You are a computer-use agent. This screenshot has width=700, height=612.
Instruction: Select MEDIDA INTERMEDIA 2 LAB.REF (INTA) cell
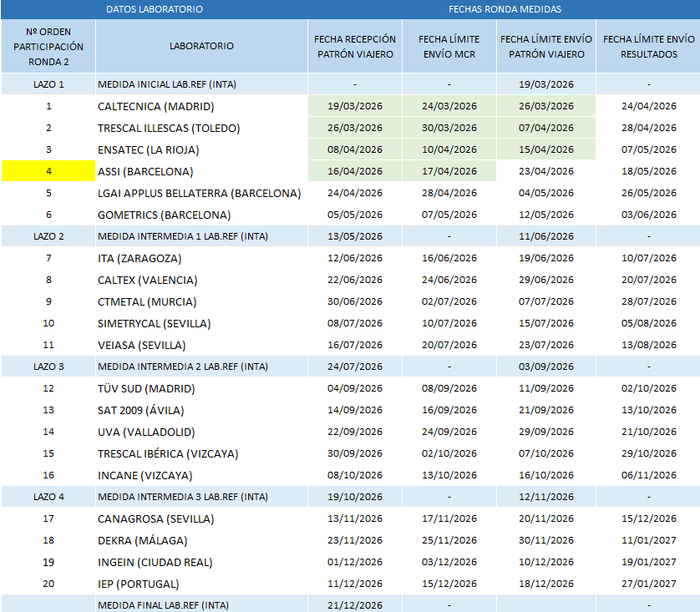[183, 367]
